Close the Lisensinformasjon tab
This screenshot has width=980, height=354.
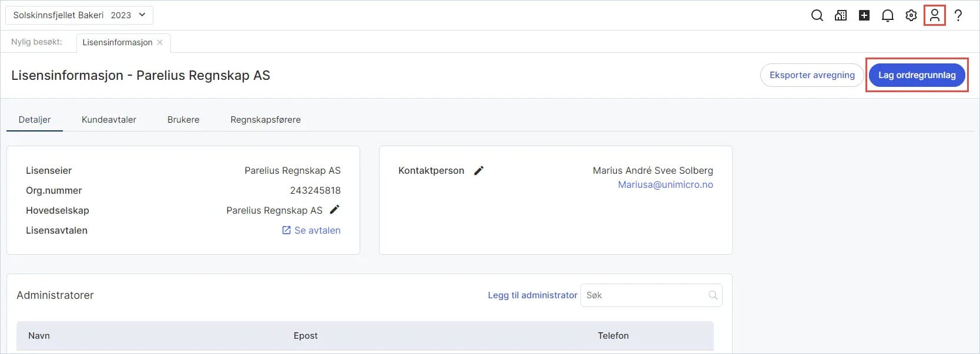point(160,42)
